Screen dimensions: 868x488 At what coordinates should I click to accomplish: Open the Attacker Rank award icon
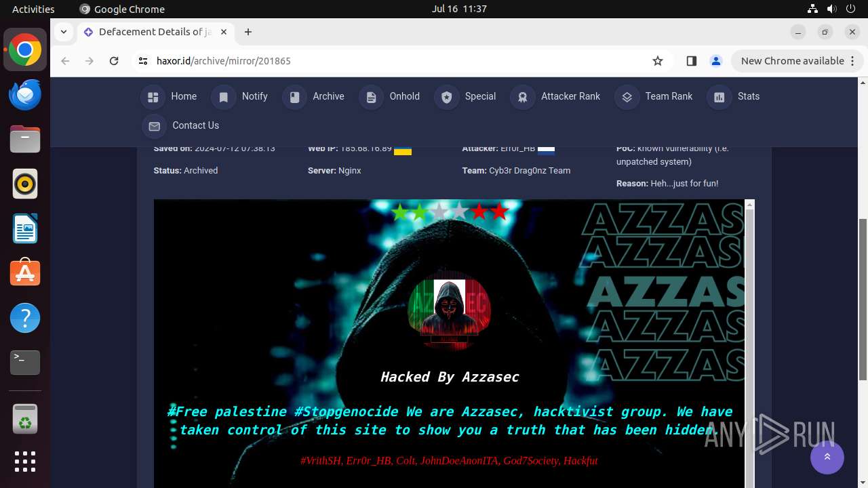pos(522,97)
